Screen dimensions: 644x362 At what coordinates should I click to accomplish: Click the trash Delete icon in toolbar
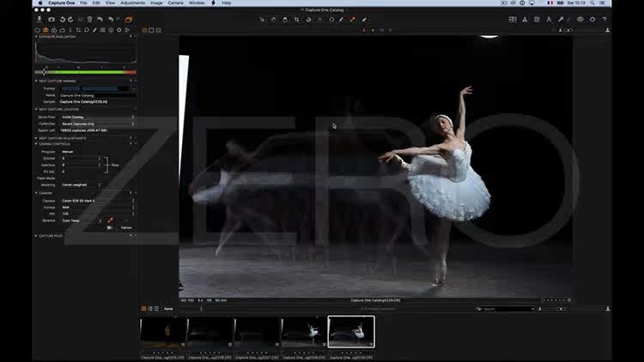pos(89,19)
